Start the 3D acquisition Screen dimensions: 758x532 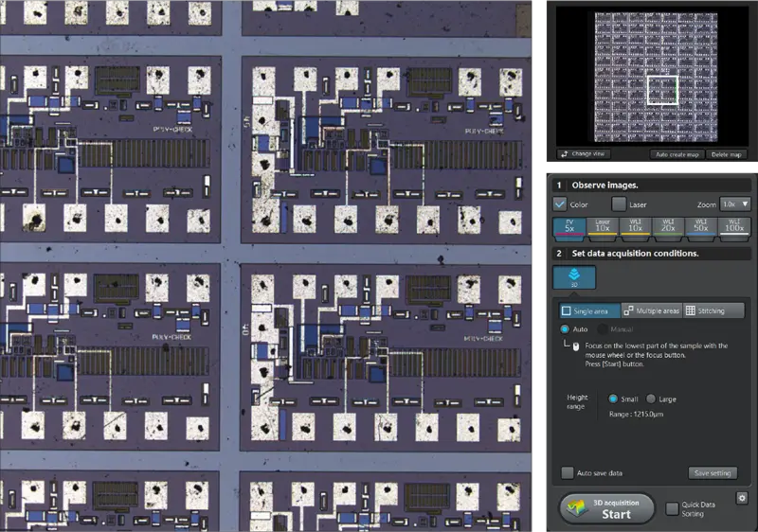click(605, 508)
